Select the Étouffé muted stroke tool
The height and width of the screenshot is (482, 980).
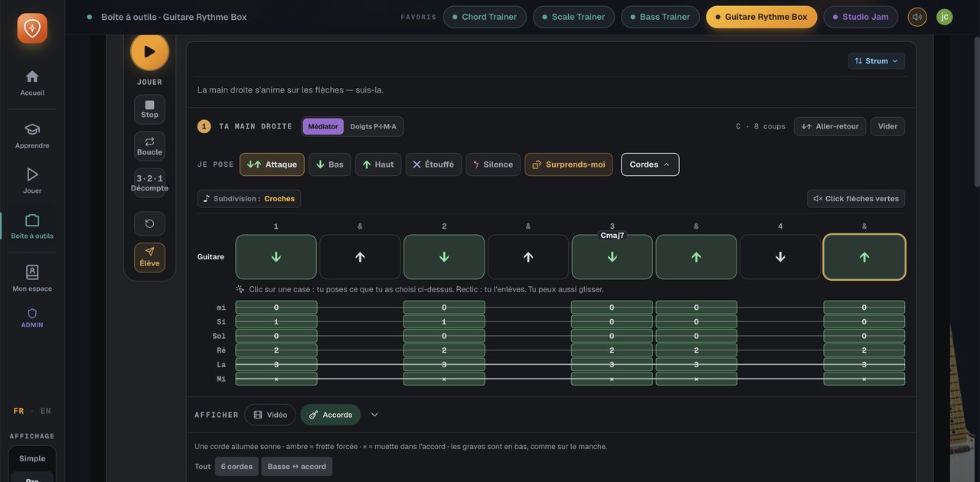click(x=433, y=164)
